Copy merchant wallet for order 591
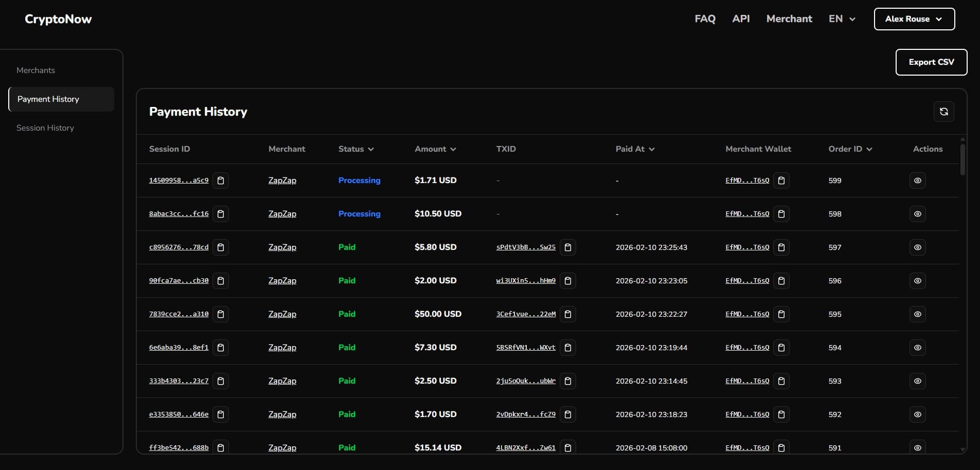 click(x=781, y=447)
